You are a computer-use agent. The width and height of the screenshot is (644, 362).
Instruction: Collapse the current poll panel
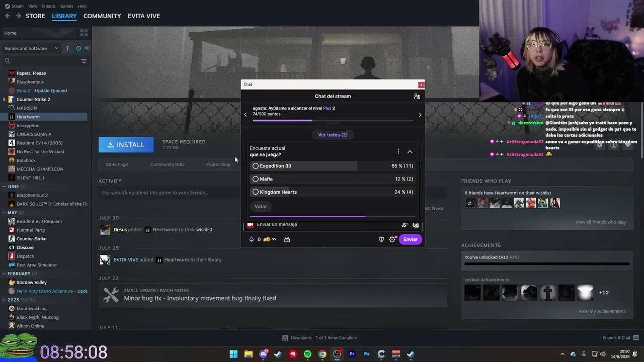click(410, 151)
